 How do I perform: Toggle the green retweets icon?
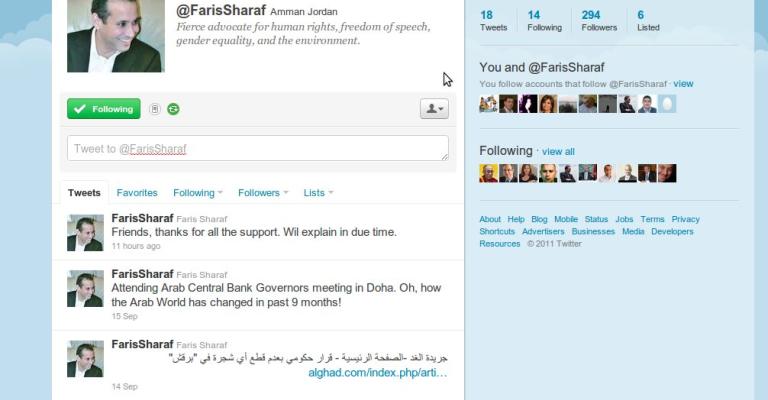point(173,109)
